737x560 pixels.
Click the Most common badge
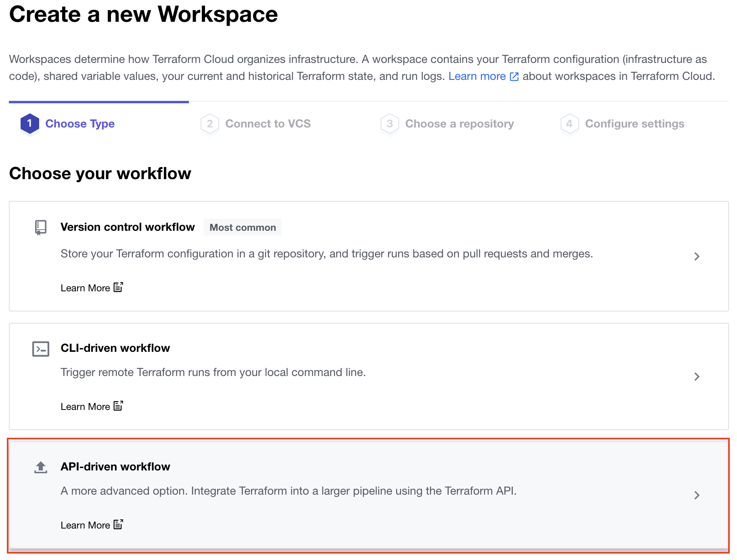click(x=243, y=228)
